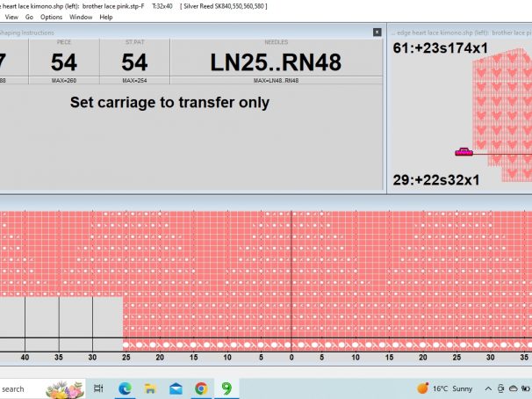Launch the Mail app from taskbar

pos(176,388)
